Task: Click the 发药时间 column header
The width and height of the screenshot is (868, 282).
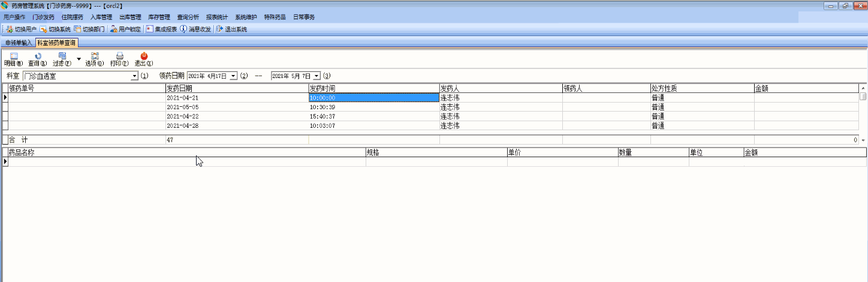Action: pos(374,88)
